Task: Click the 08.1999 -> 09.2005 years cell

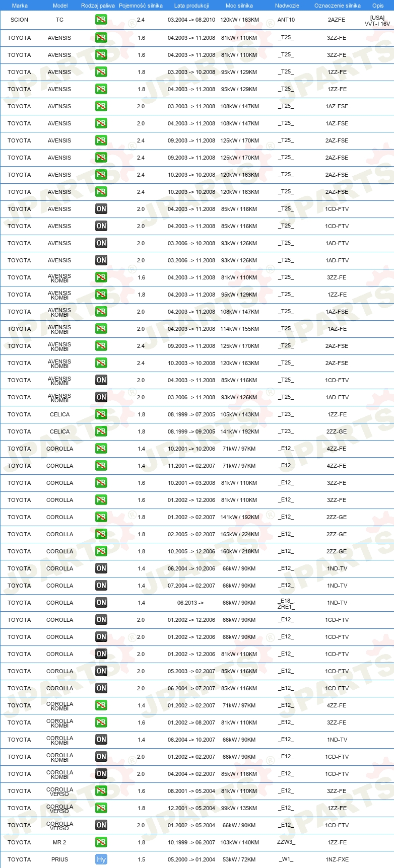Action: coord(191,431)
